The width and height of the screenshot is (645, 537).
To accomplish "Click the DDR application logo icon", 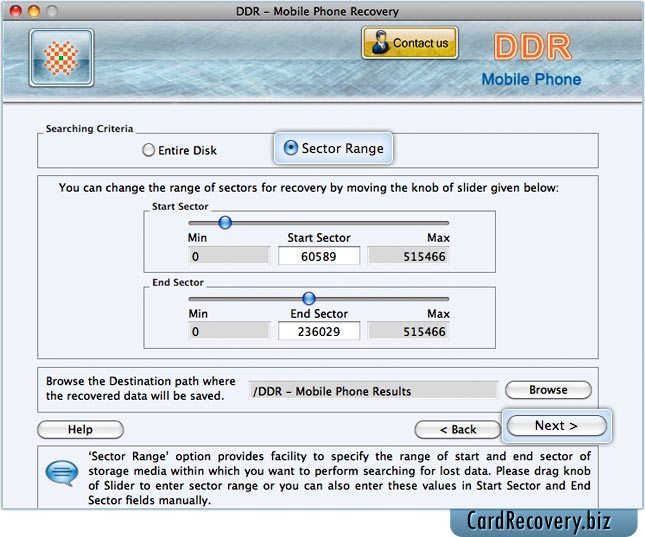I will 61,58.
